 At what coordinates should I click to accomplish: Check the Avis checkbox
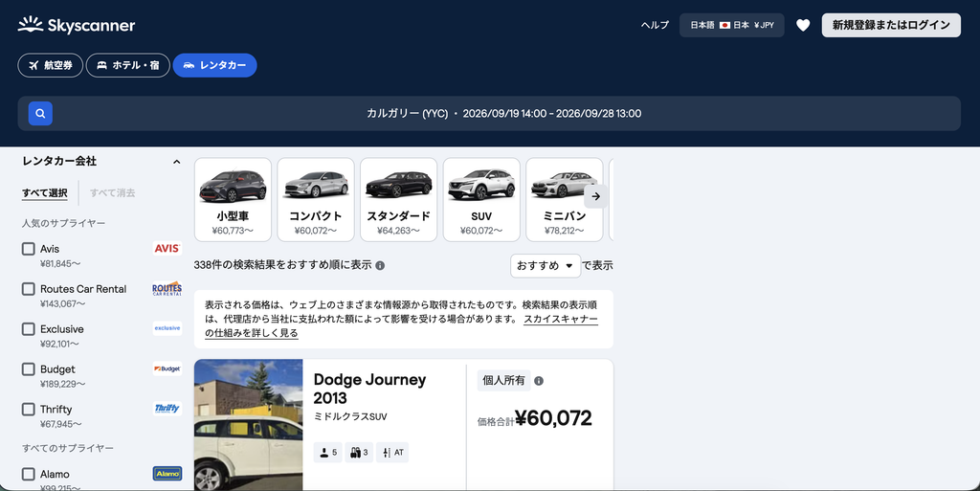coord(28,249)
